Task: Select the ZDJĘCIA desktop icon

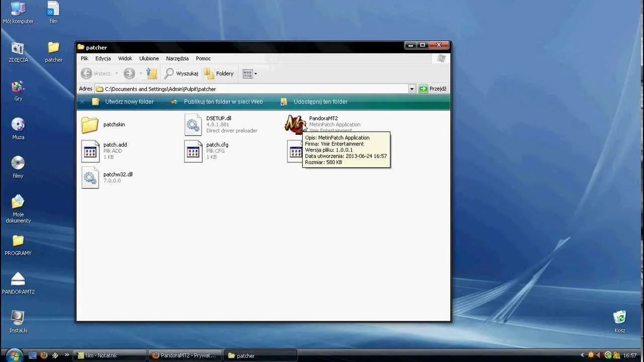Action: click(18, 52)
